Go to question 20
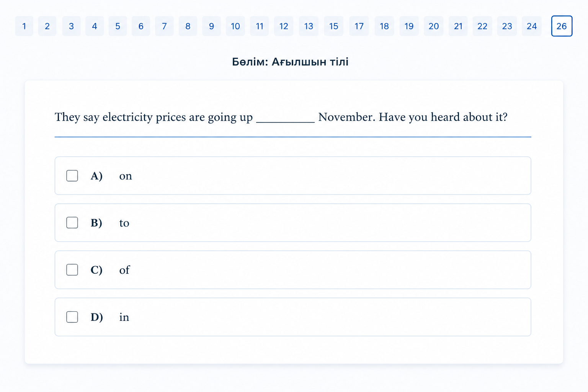588x392 pixels. point(433,26)
